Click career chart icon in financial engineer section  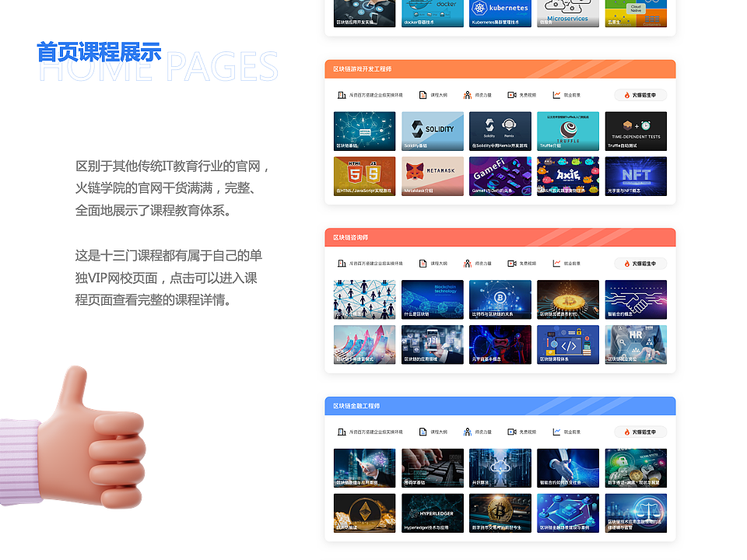[556, 432]
